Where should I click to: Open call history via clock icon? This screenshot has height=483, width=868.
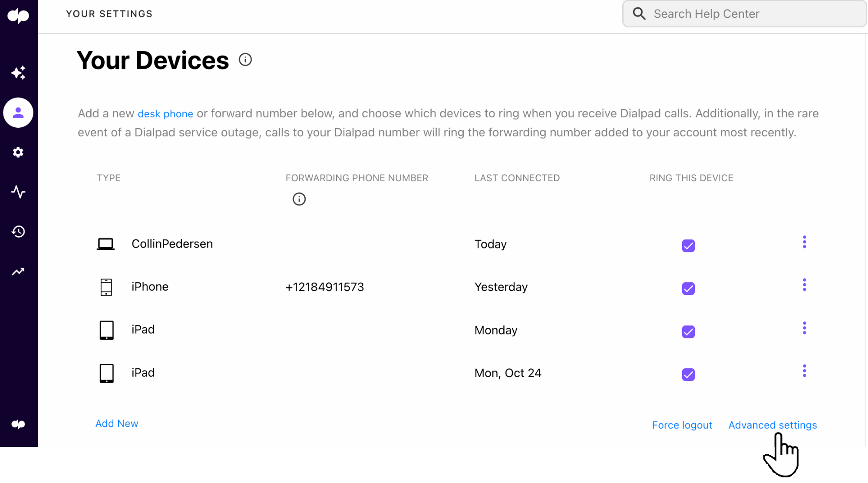coord(18,232)
